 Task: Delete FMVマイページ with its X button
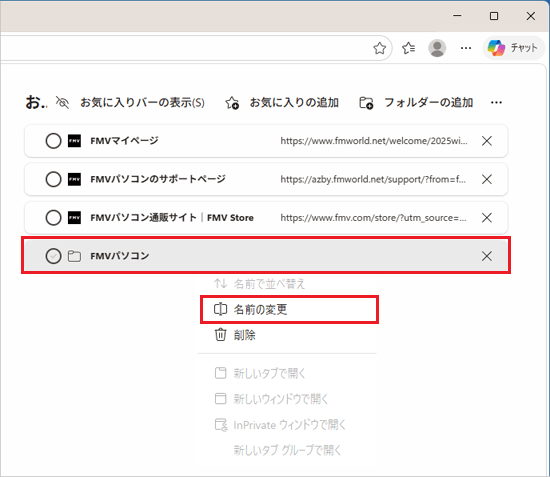487,141
